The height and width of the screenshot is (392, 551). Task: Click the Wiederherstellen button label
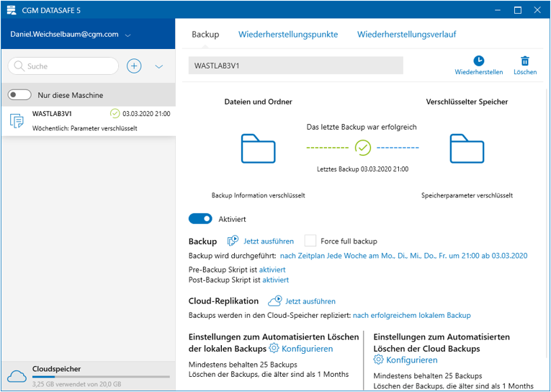click(x=478, y=72)
